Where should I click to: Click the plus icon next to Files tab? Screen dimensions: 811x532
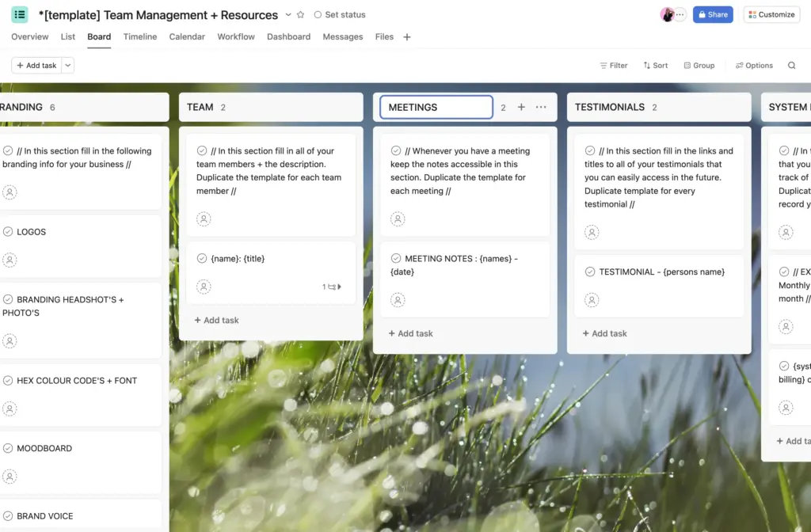(406, 36)
